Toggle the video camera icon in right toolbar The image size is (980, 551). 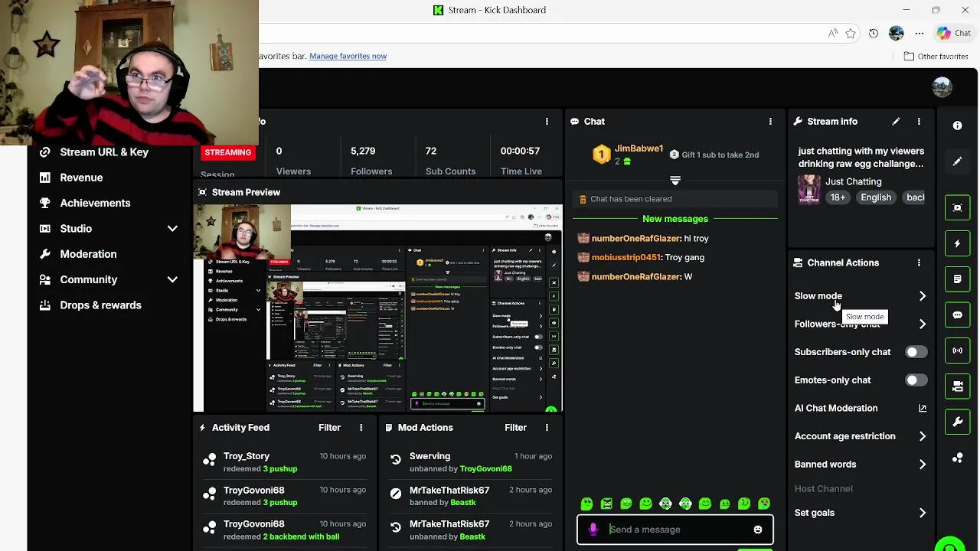pyautogui.click(x=957, y=386)
